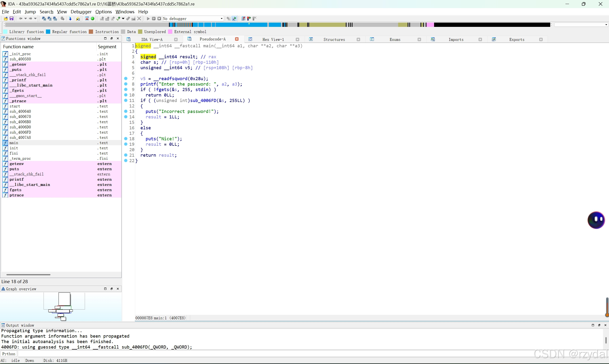The width and height of the screenshot is (609, 364).
Task: Click the blue down arrow icon
Action: tap(70, 19)
